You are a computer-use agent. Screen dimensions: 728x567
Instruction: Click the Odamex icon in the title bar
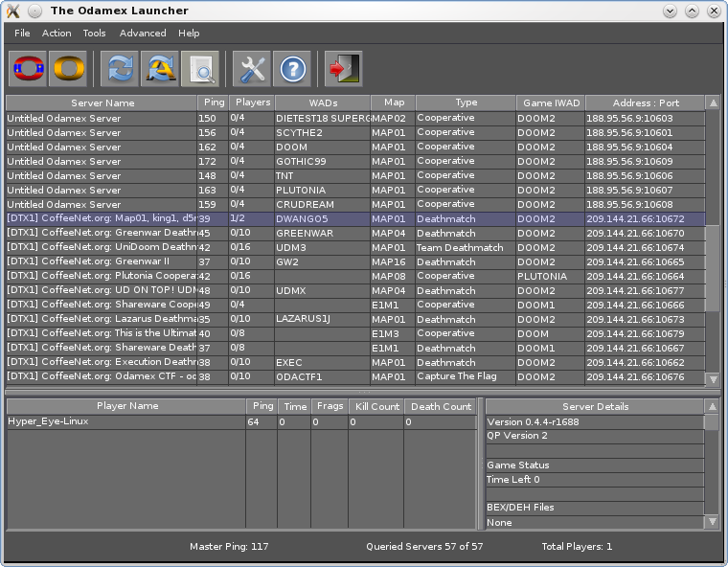pyautogui.click(x=13, y=11)
